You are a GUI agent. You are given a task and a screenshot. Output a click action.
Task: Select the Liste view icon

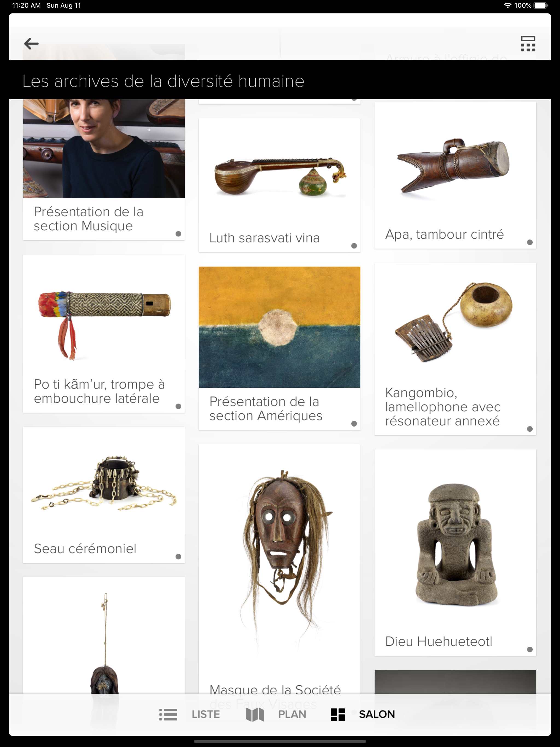(x=168, y=714)
